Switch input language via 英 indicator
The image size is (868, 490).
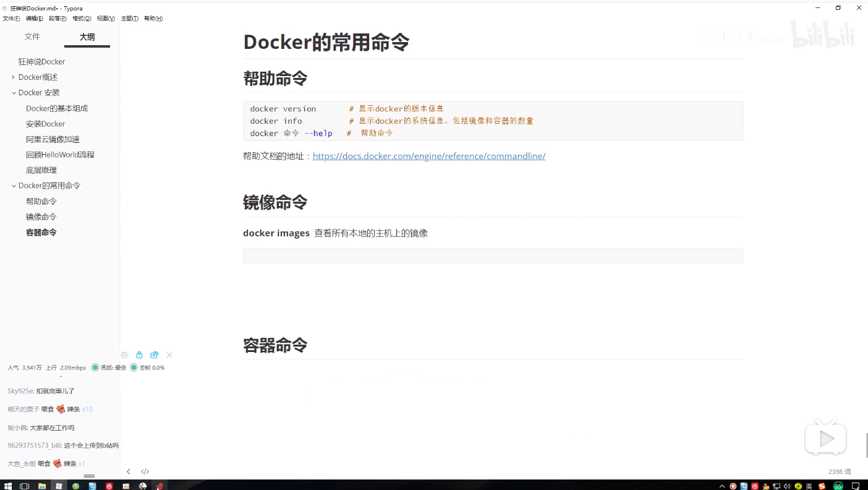click(x=809, y=486)
